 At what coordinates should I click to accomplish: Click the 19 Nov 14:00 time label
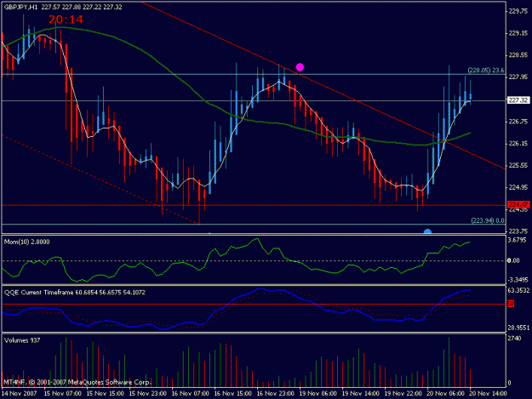361,394
